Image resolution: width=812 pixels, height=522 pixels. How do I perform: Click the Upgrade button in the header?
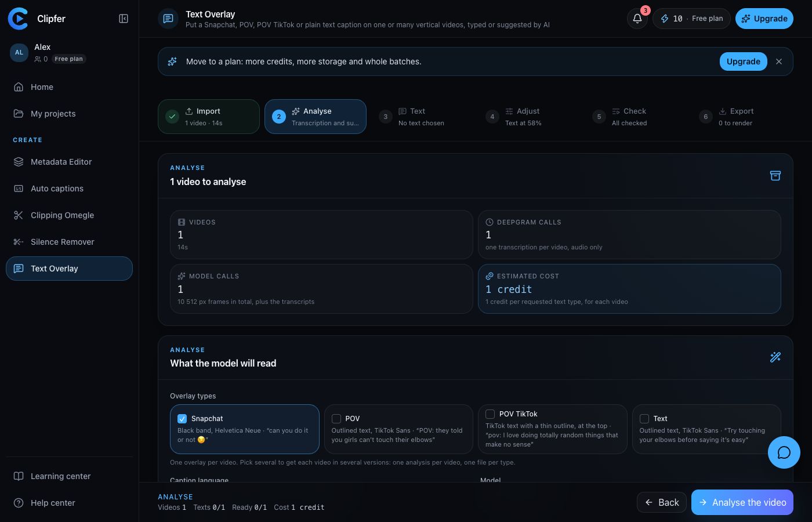(764, 19)
